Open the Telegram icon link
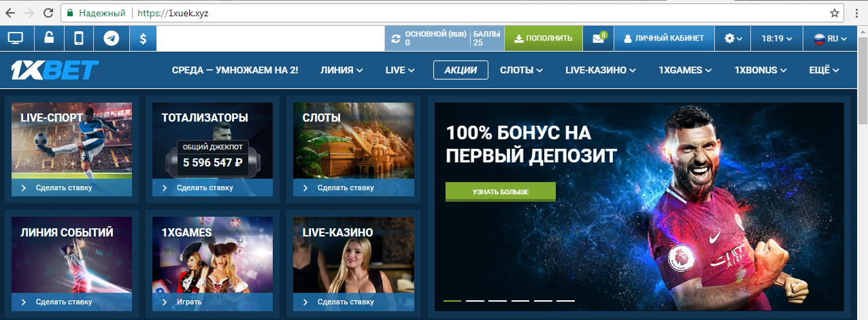This screenshot has width=868, height=320. pos(112,39)
